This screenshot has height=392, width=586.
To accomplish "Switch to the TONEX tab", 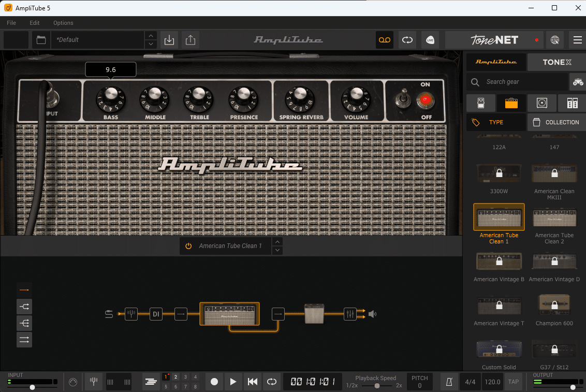I will 557,62.
